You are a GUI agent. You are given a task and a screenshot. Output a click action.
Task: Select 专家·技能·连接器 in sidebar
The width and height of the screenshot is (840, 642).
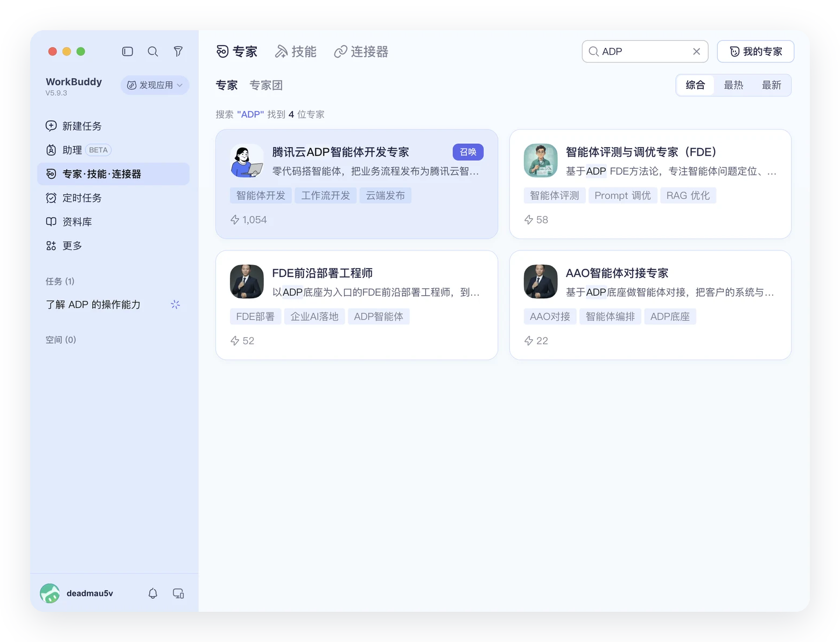tap(114, 174)
